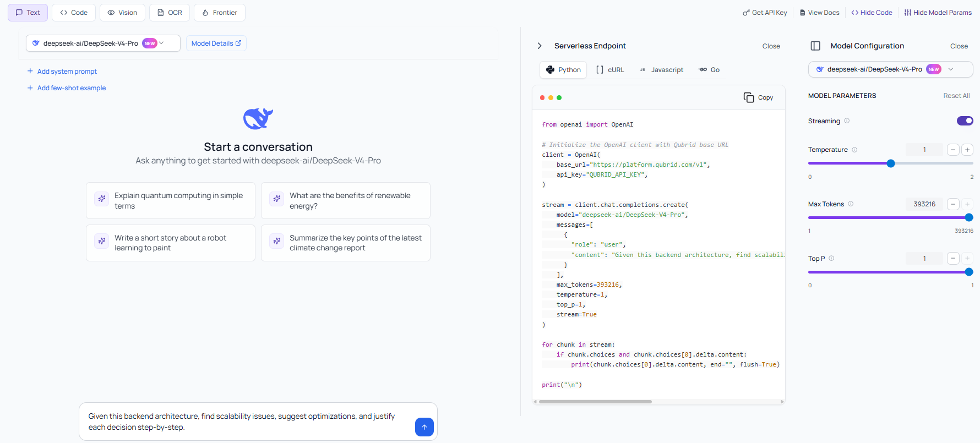The width and height of the screenshot is (980, 443).
Task: Click the "Start a conversation" heading
Action: click(258, 147)
